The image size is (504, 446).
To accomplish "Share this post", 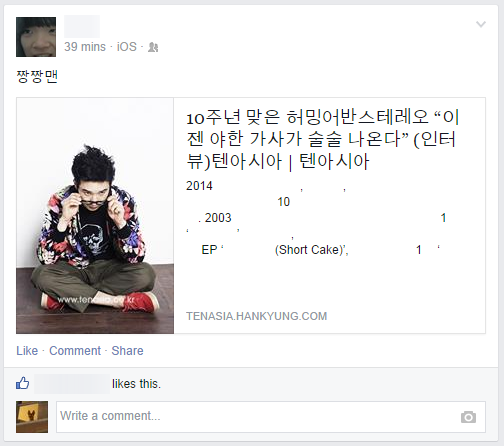I will pyautogui.click(x=127, y=351).
